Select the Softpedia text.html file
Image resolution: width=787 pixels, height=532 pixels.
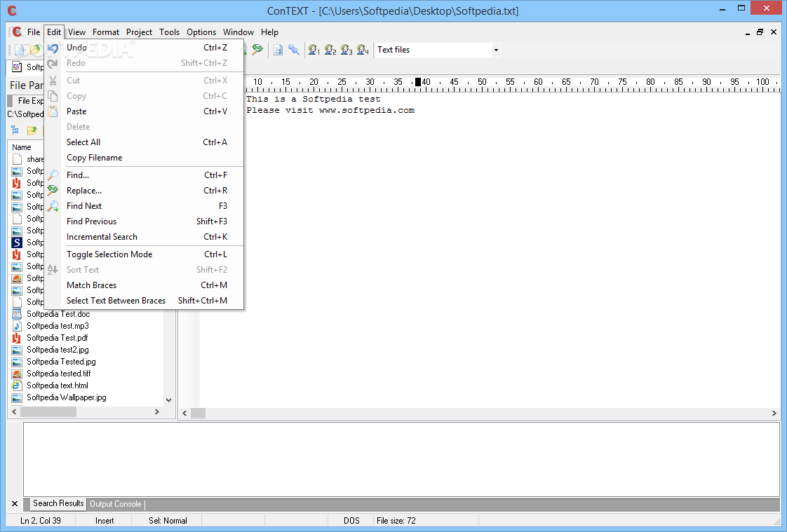(x=58, y=386)
